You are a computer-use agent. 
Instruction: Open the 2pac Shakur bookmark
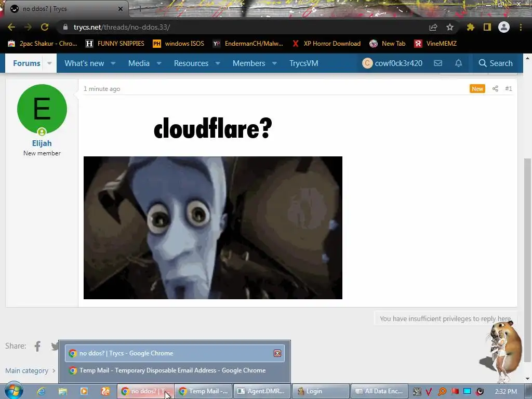[43, 44]
